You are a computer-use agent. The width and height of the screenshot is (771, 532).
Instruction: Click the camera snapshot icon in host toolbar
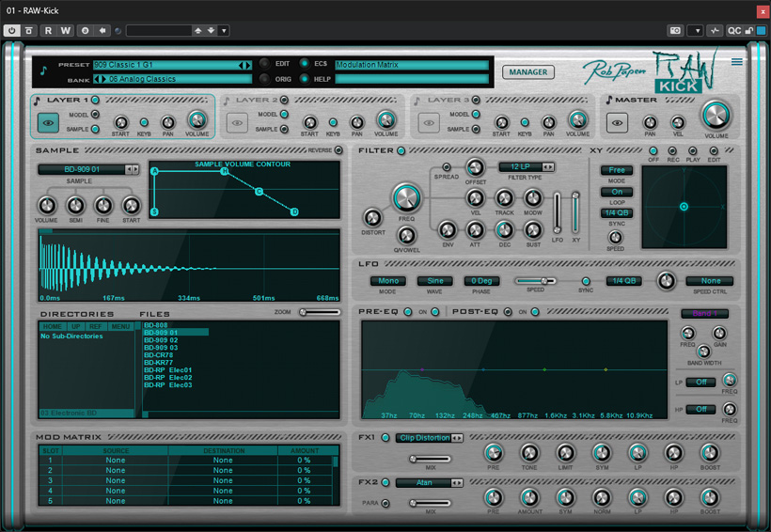click(676, 30)
